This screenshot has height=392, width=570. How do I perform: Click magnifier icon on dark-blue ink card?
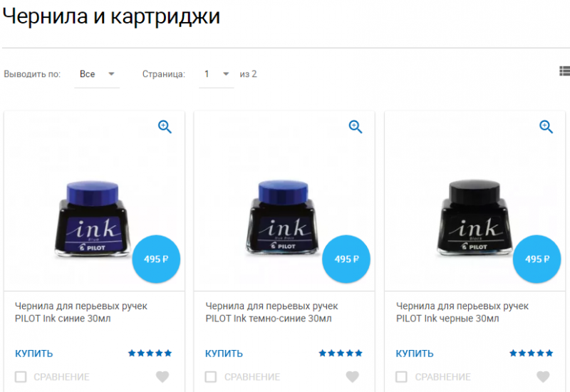click(x=355, y=127)
